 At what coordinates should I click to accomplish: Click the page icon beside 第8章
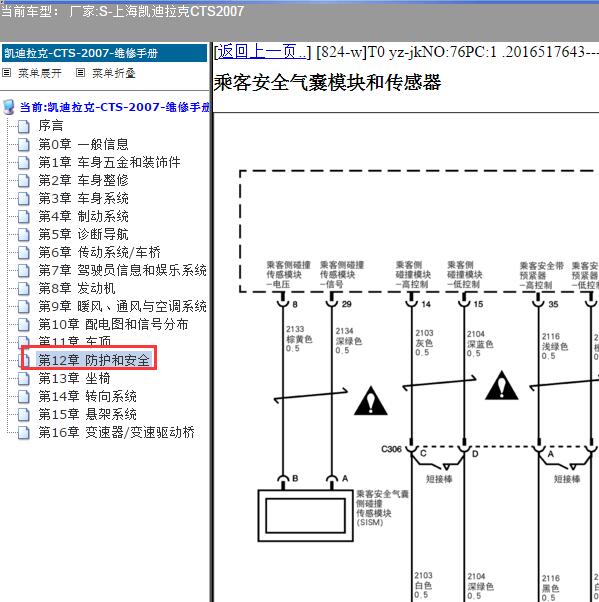click(x=23, y=289)
